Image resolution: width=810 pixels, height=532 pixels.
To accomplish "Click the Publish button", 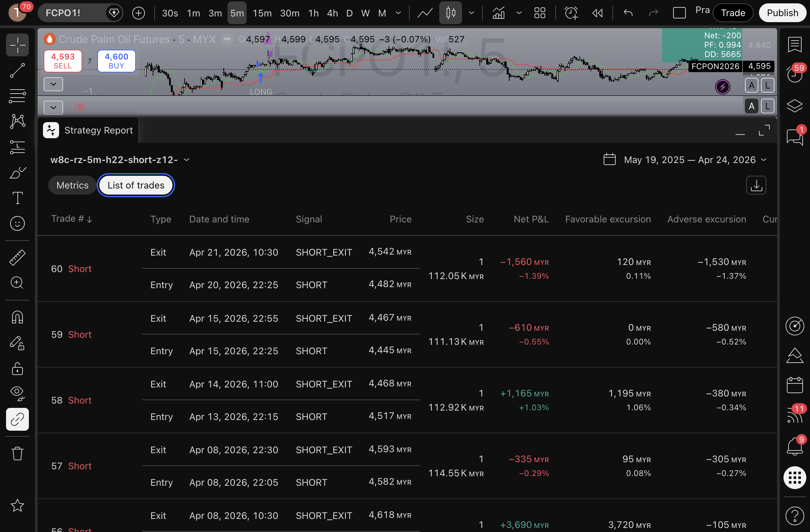I will pos(782,13).
